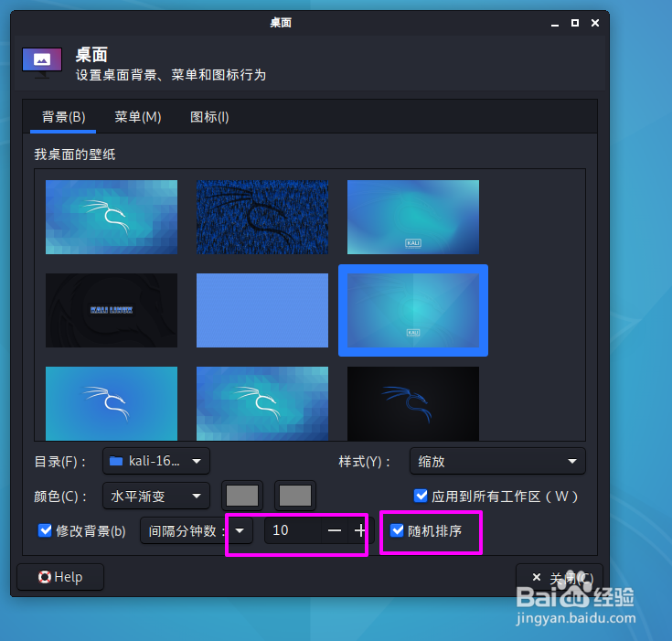The width and height of the screenshot is (672, 641).
Task: Open the 样式(Y) dropdown showing 缩放
Action: [497, 461]
